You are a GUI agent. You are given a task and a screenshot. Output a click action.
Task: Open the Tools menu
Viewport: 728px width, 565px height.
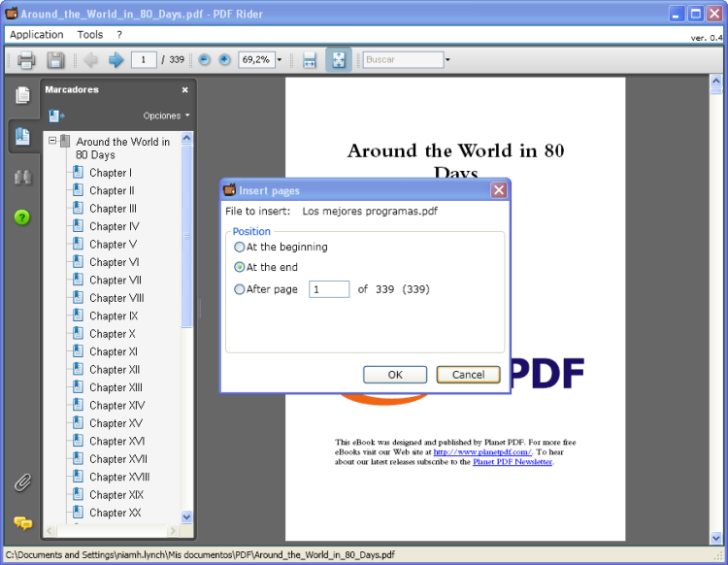coord(90,35)
